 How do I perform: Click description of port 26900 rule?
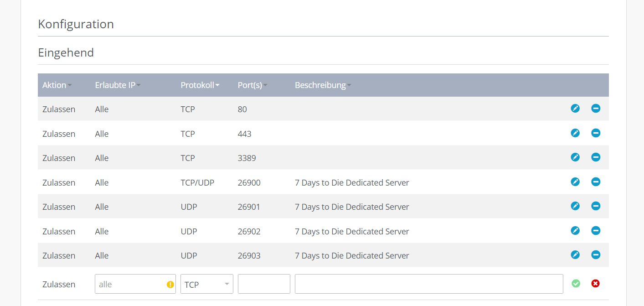click(352, 183)
